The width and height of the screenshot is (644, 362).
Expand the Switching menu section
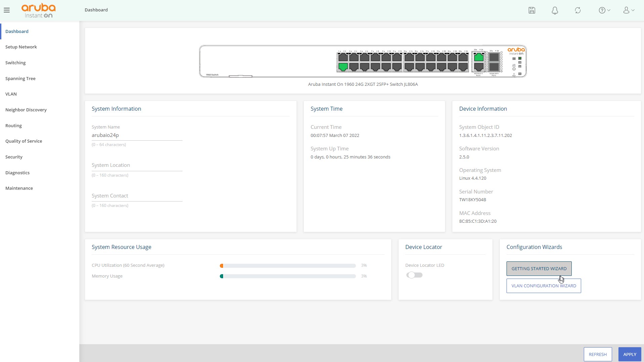pos(15,63)
